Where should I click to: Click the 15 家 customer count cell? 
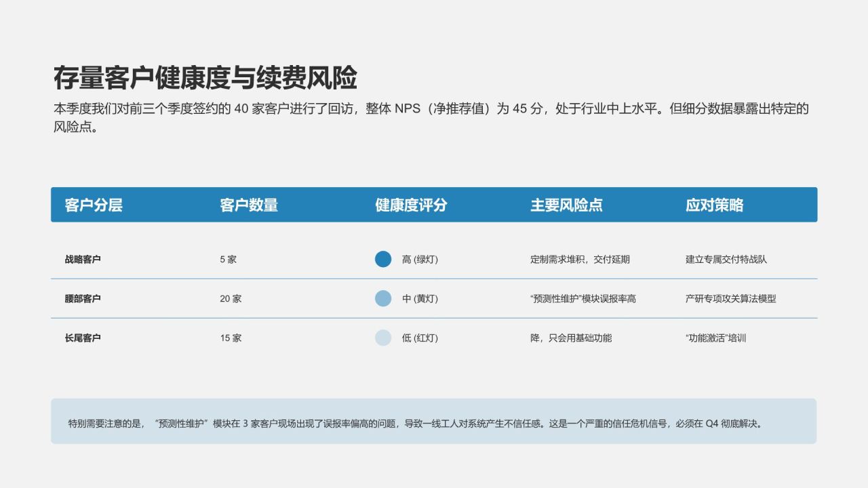click(x=231, y=338)
